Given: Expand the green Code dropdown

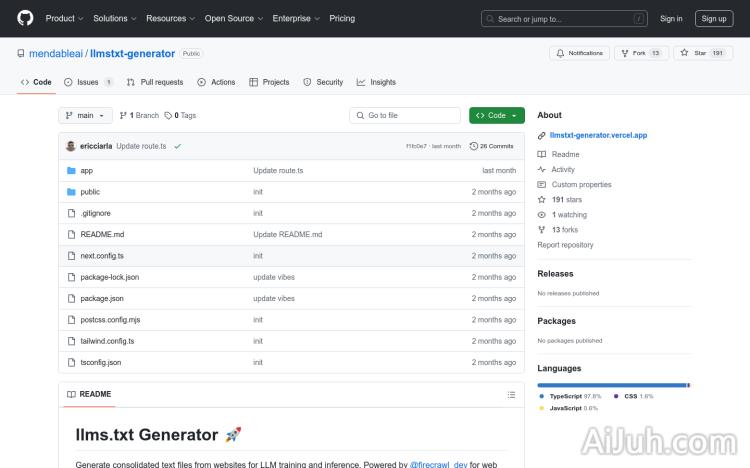Looking at the screenshot, I should 496,116.
